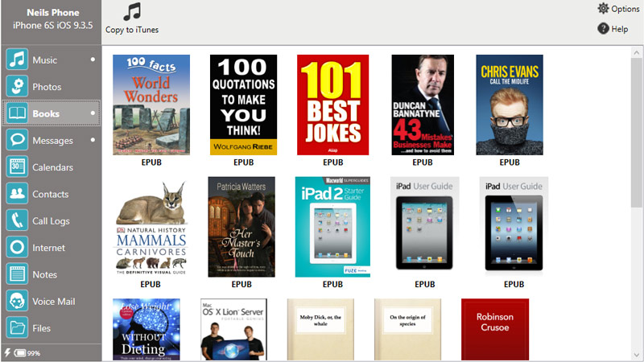Open the Music section icon

pyautogui.click(x=17, y=60)
